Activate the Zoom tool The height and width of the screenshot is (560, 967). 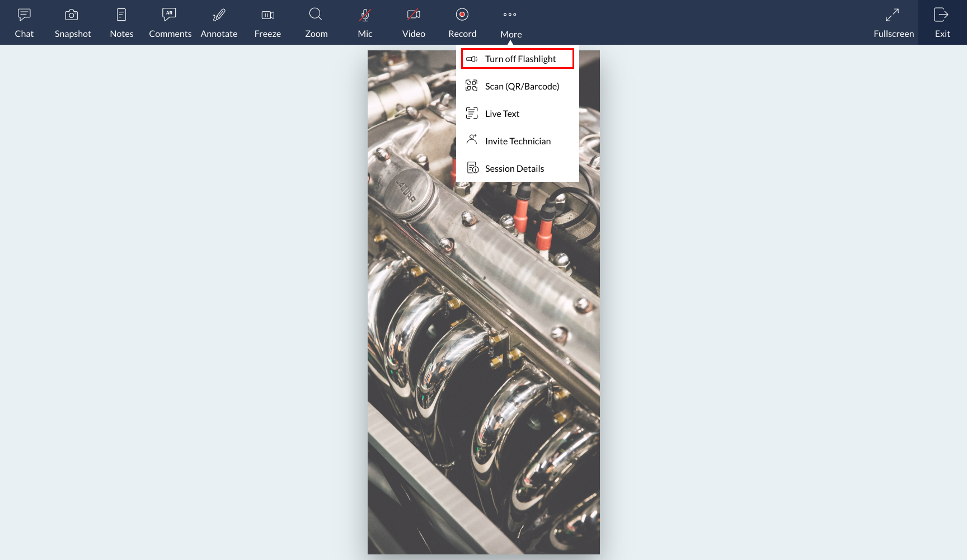click(316, 22)
